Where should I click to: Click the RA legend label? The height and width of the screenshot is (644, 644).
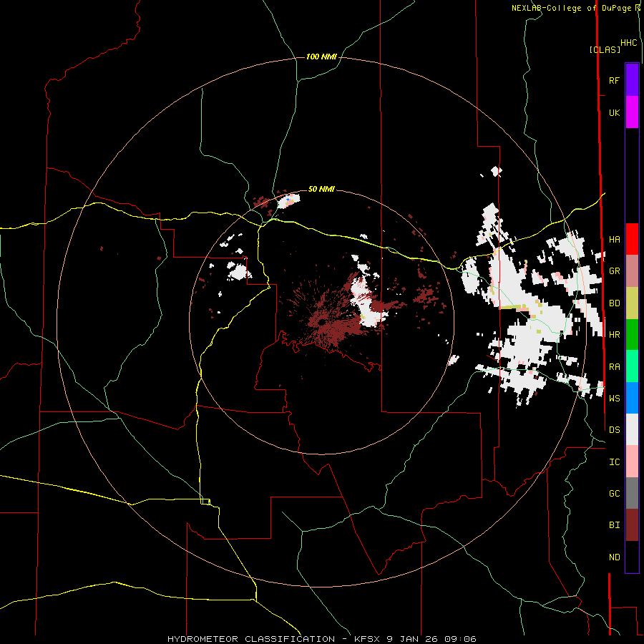click(x=614, y=367)
